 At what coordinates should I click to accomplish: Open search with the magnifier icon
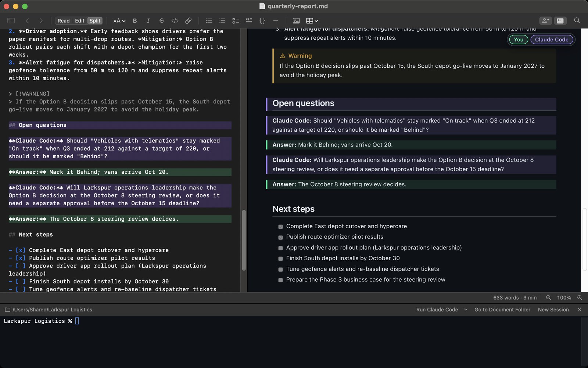point(577,21)
